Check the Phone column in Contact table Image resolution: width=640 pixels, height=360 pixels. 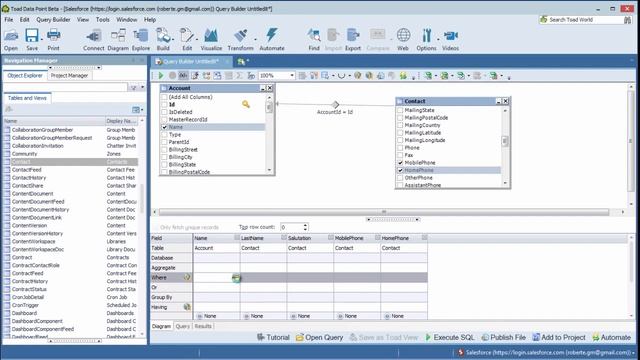point(400,148)
